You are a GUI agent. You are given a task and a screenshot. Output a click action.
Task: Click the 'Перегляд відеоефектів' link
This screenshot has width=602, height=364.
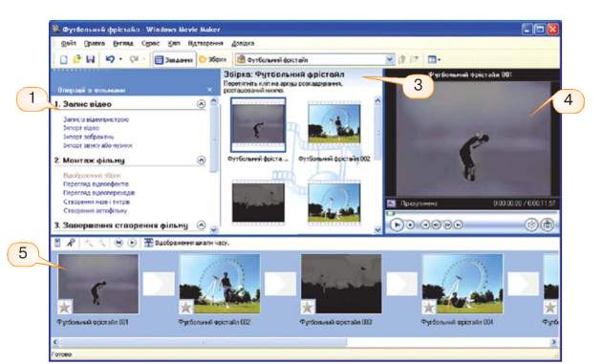click(x=96, y=184)
